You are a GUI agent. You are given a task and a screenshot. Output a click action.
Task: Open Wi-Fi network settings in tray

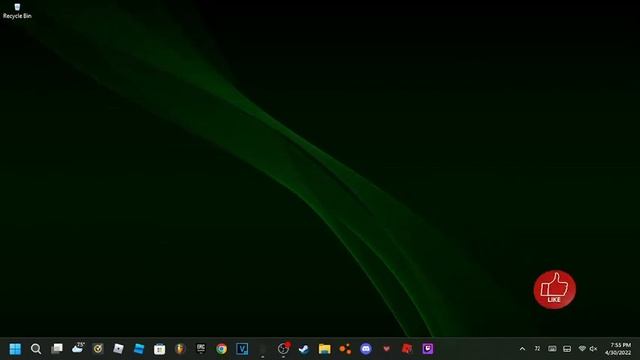[x=582, y=349]
